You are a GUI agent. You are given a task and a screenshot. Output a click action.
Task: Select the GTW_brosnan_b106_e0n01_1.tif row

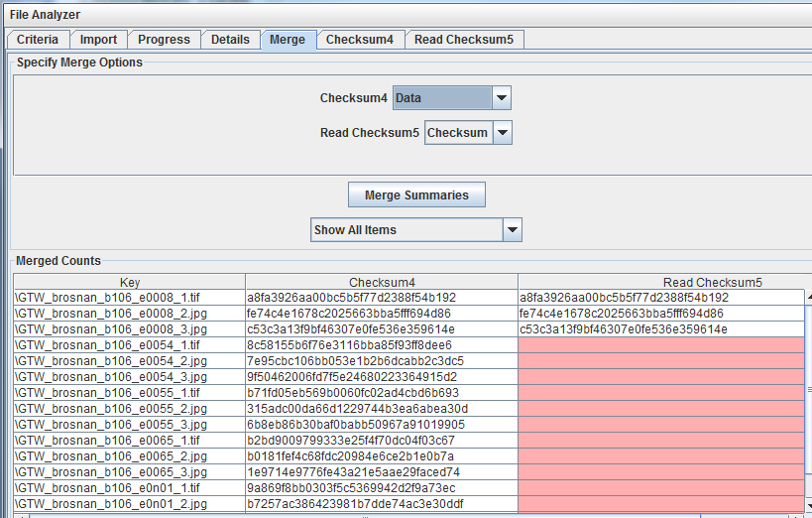[129, 487]
